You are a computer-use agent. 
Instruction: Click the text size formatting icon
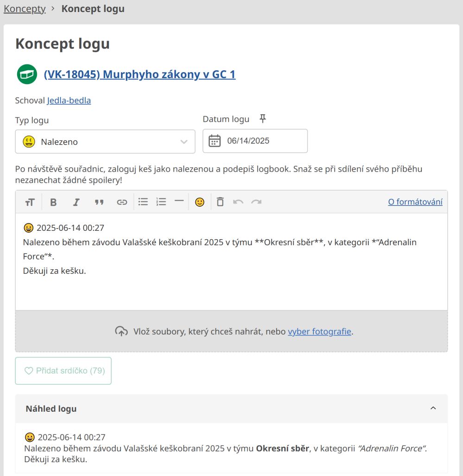coord(30,202)
